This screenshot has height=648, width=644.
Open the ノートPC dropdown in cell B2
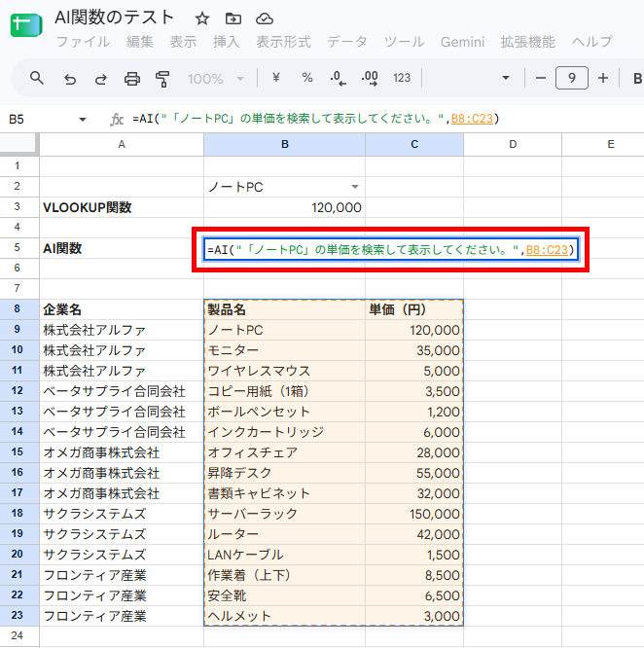click(x=355, y=187)
